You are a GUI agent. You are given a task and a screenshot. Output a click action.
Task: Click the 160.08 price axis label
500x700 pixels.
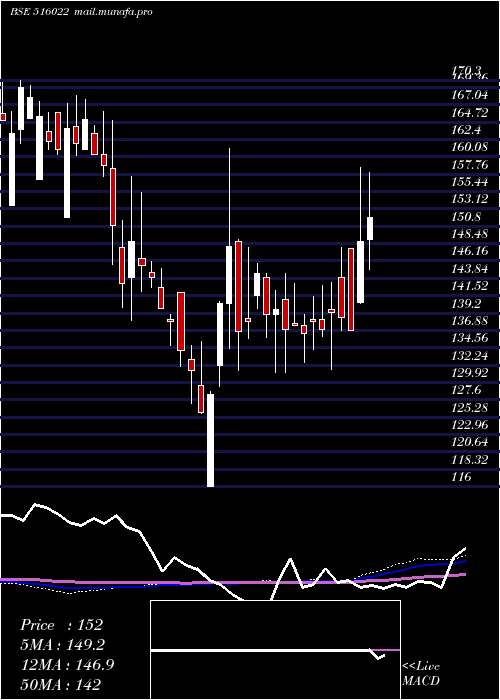pos(469,147)
